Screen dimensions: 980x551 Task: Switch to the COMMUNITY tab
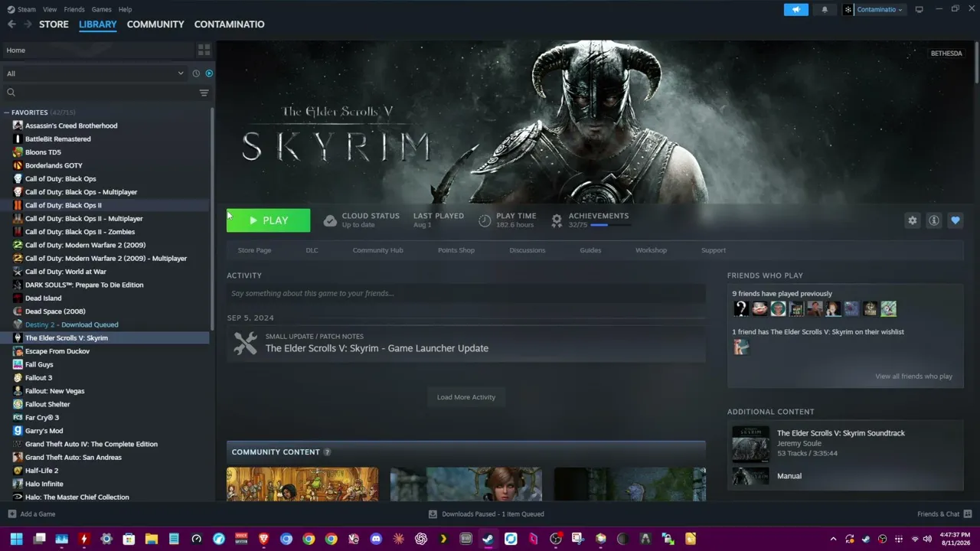(155, 24)
